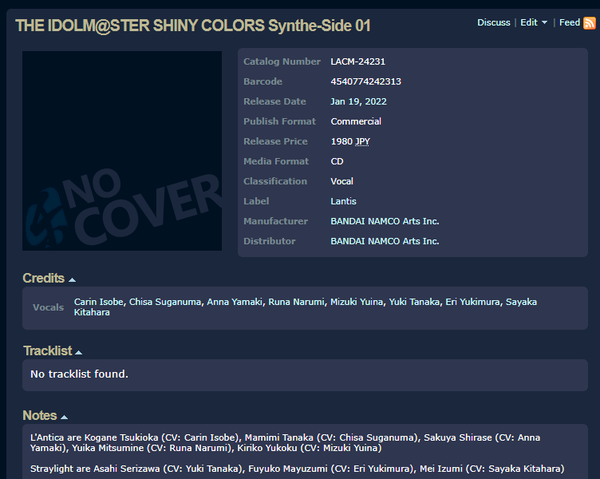Open the Feed link
Image resolution: width=600 pixels, height=479 pixels.
[569, 23]
